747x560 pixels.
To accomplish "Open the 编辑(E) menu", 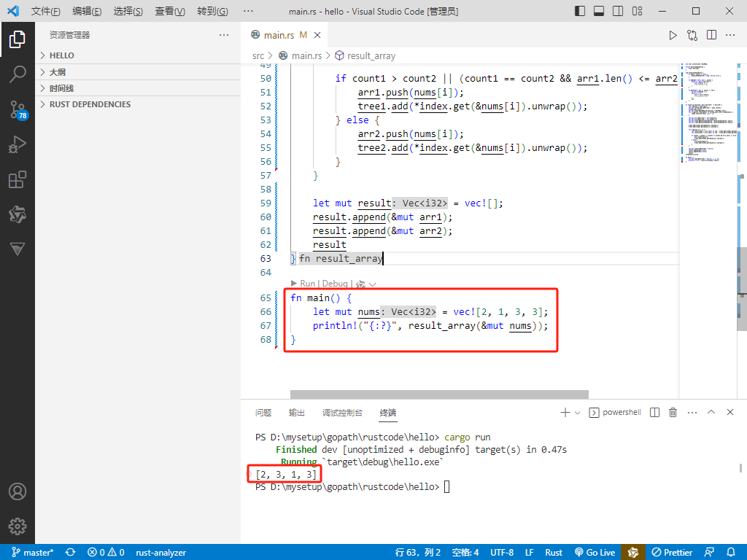I will [87, 12].
